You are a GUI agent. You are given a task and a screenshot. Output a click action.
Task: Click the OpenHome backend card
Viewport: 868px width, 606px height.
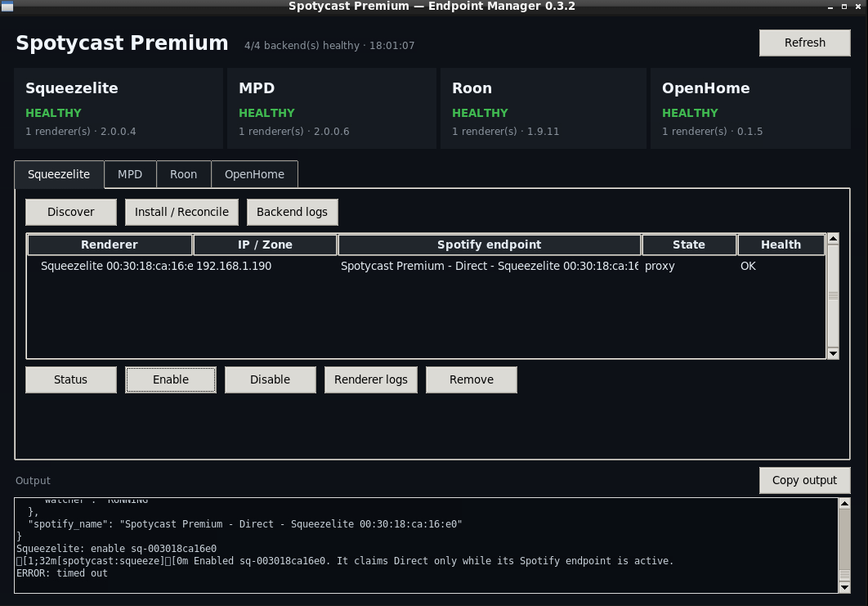pyautogui.click(x=750, y=109)
